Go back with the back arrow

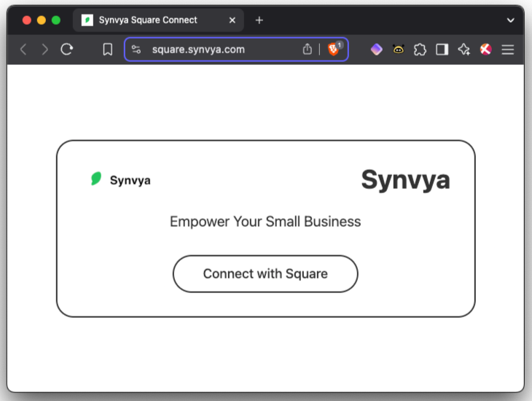click(x=23, y=50)
